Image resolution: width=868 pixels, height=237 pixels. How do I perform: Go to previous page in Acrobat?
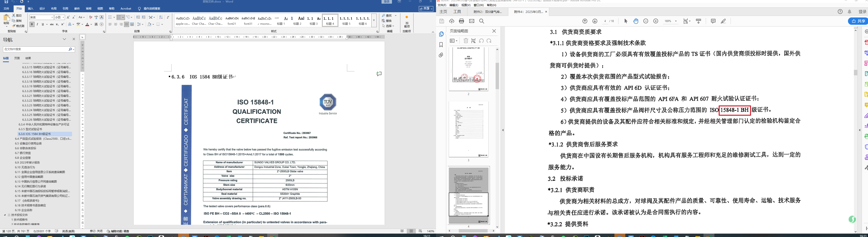585,21
